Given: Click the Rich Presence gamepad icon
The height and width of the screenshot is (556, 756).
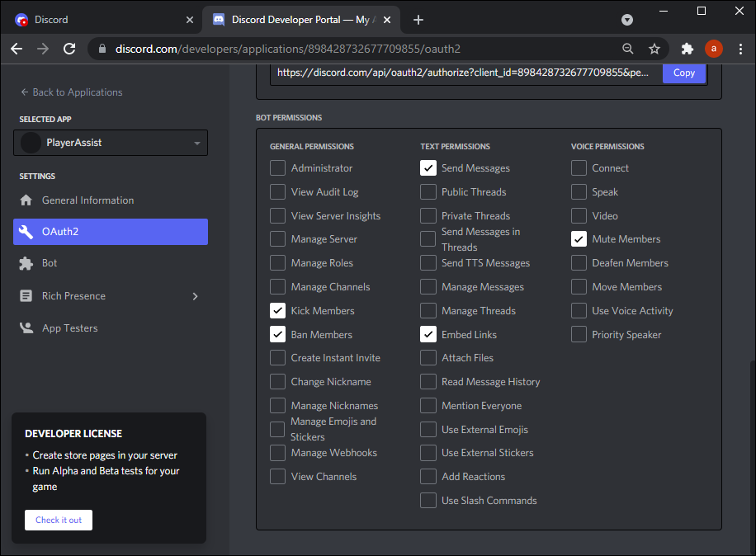Looking at the screenshot, I should [28, 295].
